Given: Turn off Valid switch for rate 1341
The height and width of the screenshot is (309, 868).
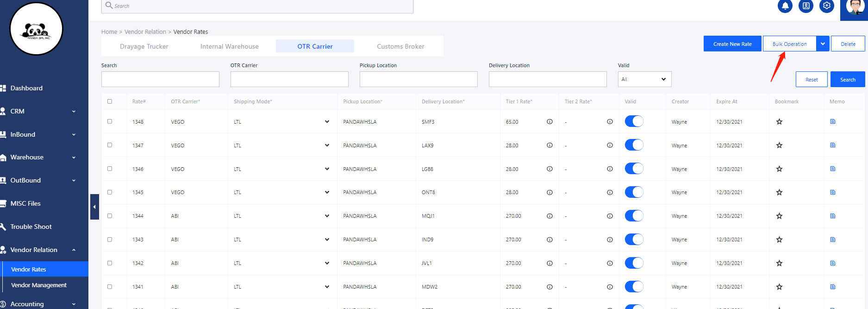Looking at the screenshot, I should (x=634, y=287).
